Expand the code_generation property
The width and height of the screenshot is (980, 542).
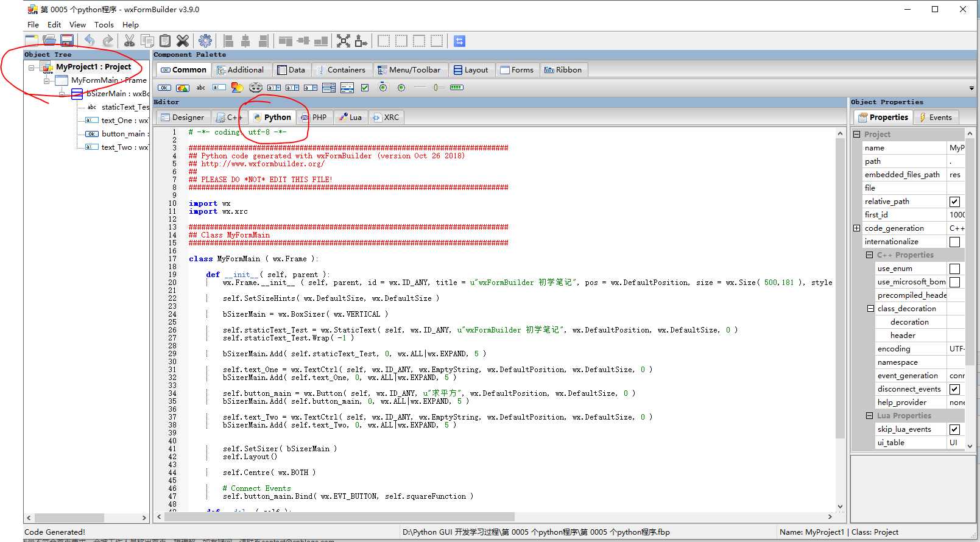pyautogui.click(x=856, y=228)
